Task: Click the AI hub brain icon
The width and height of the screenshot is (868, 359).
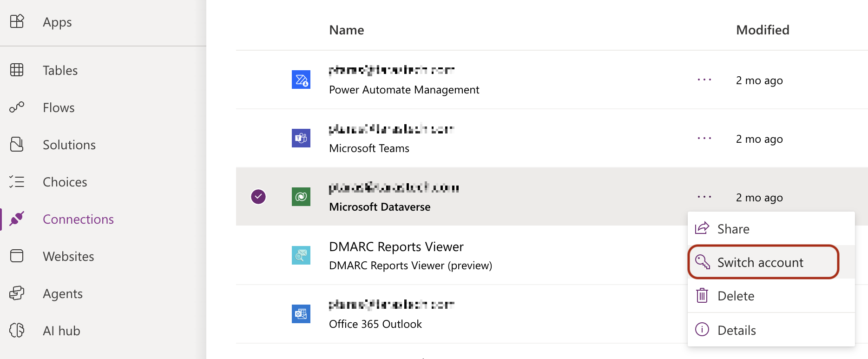Action: coord(17,330)
